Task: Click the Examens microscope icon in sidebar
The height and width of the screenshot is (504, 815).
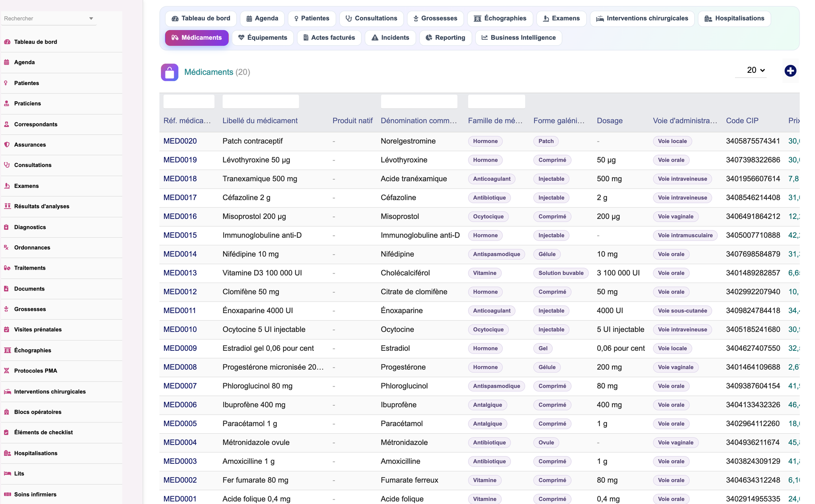Action: (7, 186)
